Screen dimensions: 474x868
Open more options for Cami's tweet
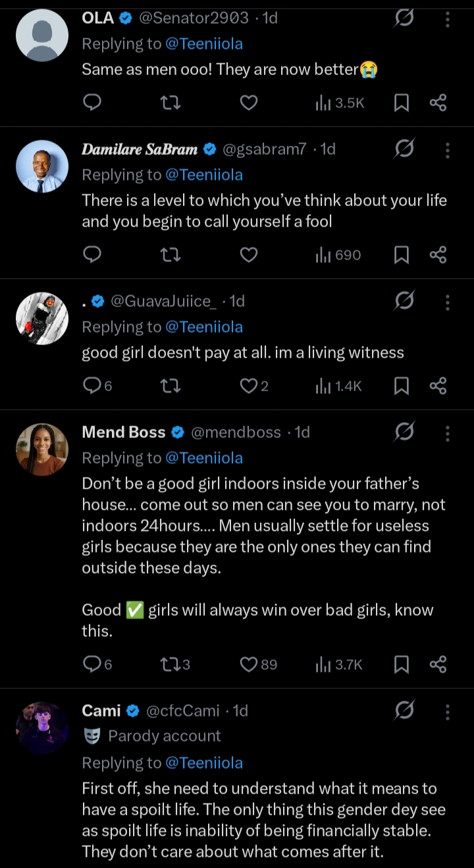pos(447,711)
